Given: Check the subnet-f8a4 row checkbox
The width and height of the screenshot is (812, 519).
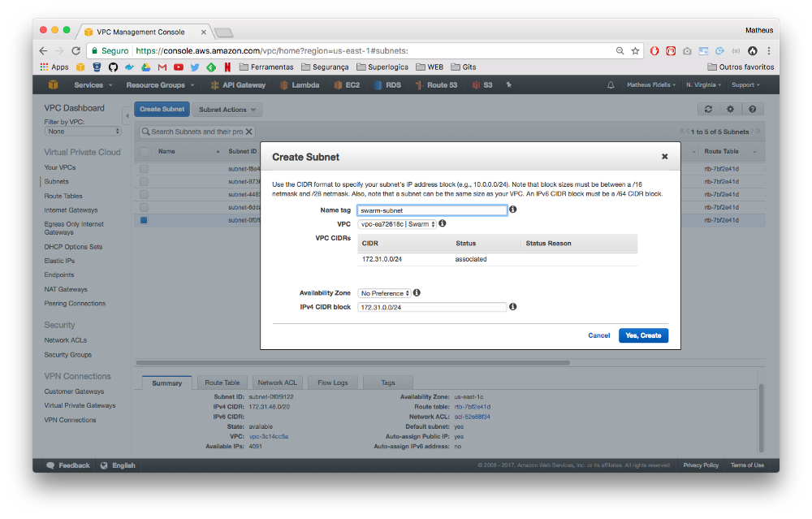Looking at the screenshot, I should [x=144, y=169].
